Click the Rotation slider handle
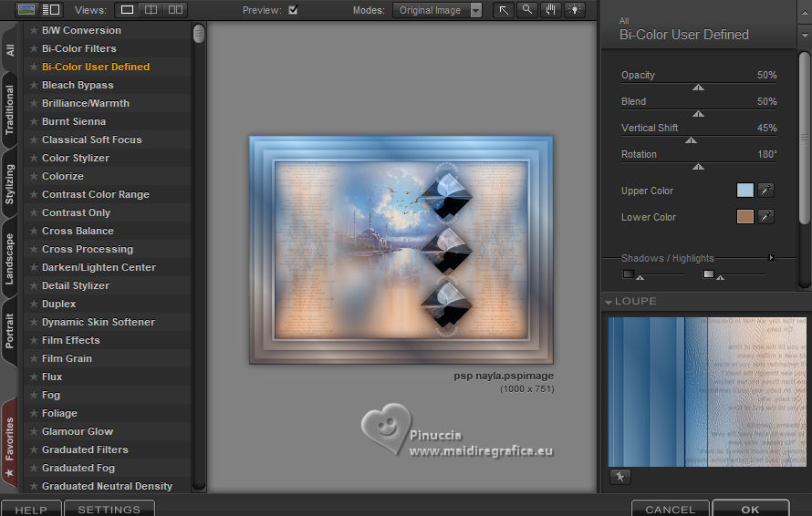 pyautogui.click(x=698, y=167)
